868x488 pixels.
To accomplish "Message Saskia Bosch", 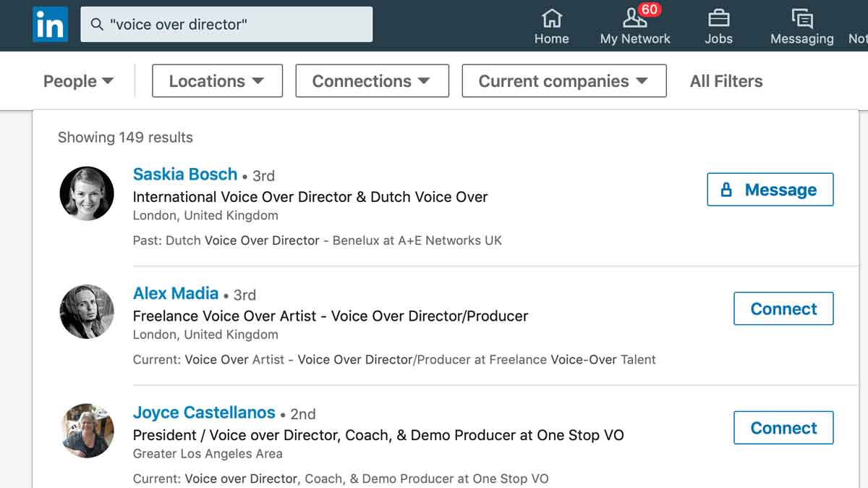I will click(x=770, y=190).
